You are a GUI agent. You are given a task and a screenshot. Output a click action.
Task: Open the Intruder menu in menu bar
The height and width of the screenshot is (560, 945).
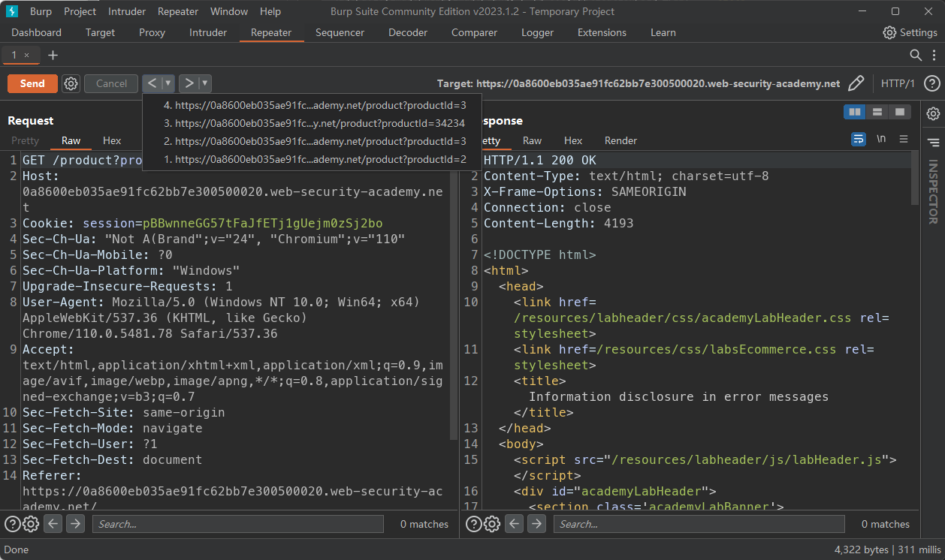[127, 11]
